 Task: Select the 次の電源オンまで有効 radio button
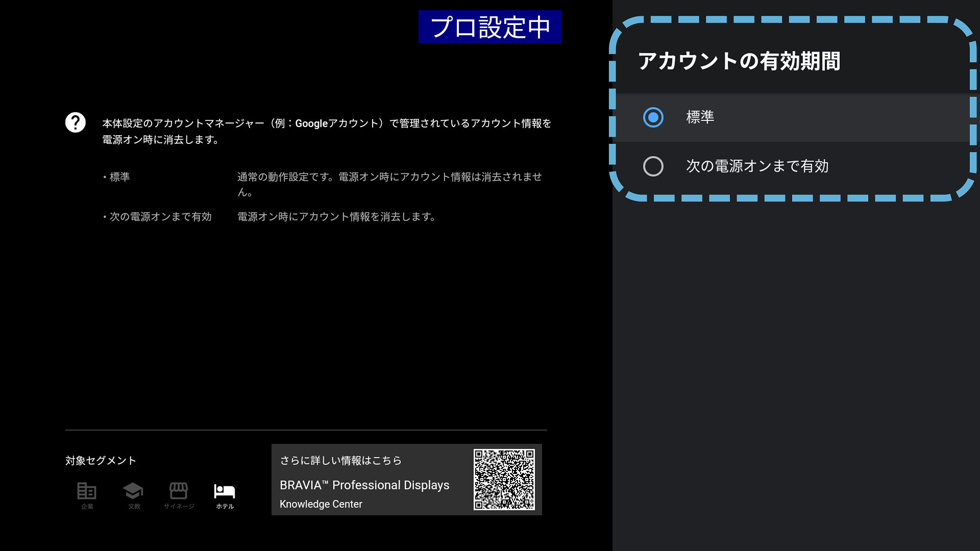pyautogui.click(x=653, y=166)
